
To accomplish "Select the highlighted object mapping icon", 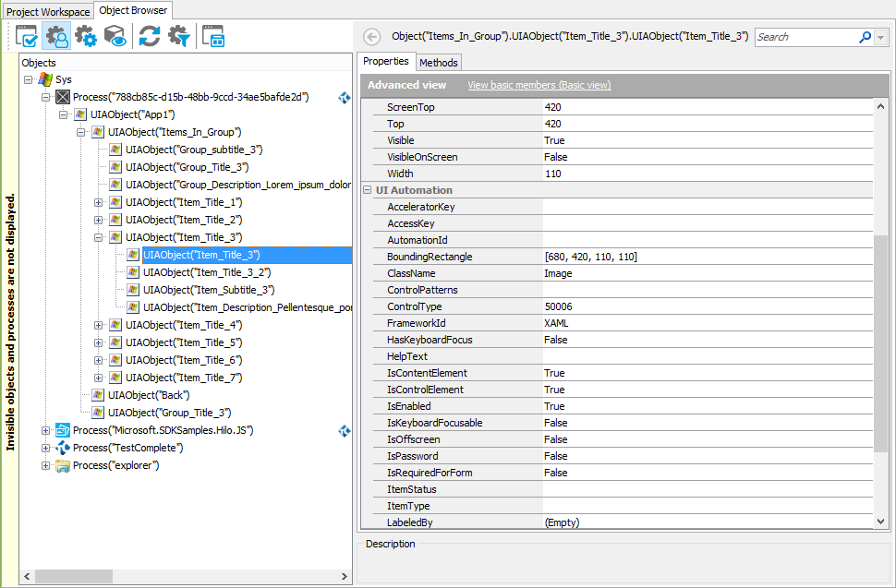I will pos(56,36).
